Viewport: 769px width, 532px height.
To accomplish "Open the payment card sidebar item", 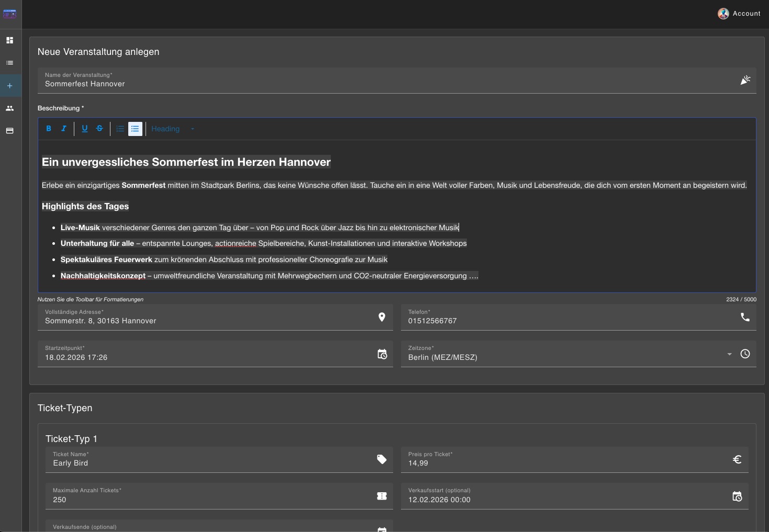I will 9,131.
